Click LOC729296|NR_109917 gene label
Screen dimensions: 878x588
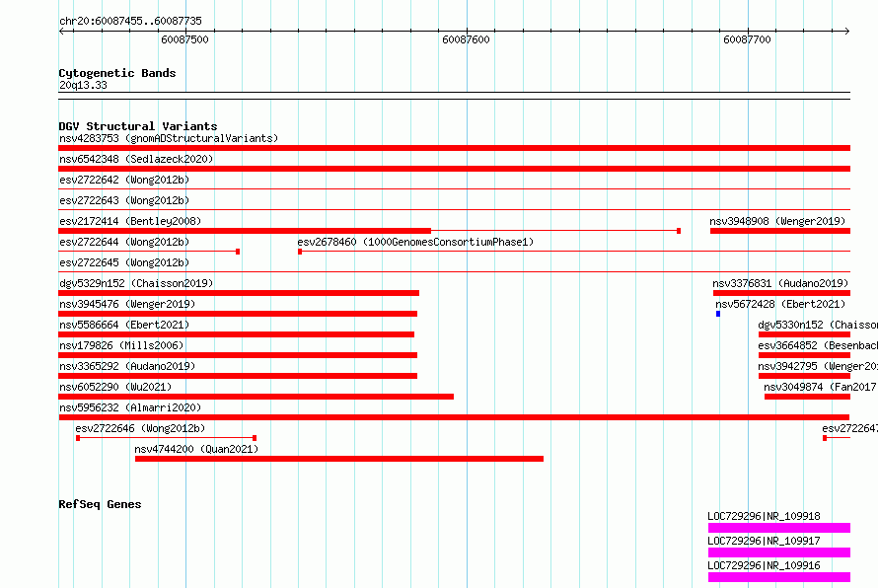tap(764, 541)
